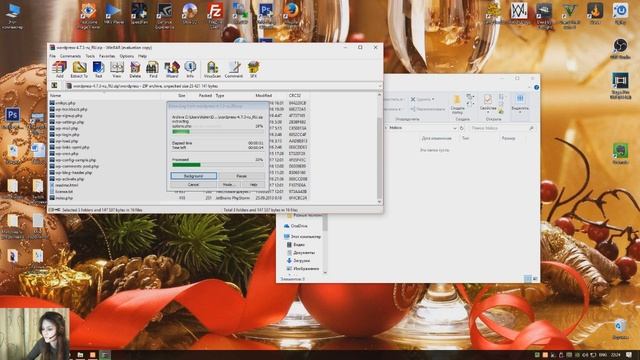640x360 pixels.
Task: Open the Explorer Delete dropdown arrow
Action: click(433, 99)
